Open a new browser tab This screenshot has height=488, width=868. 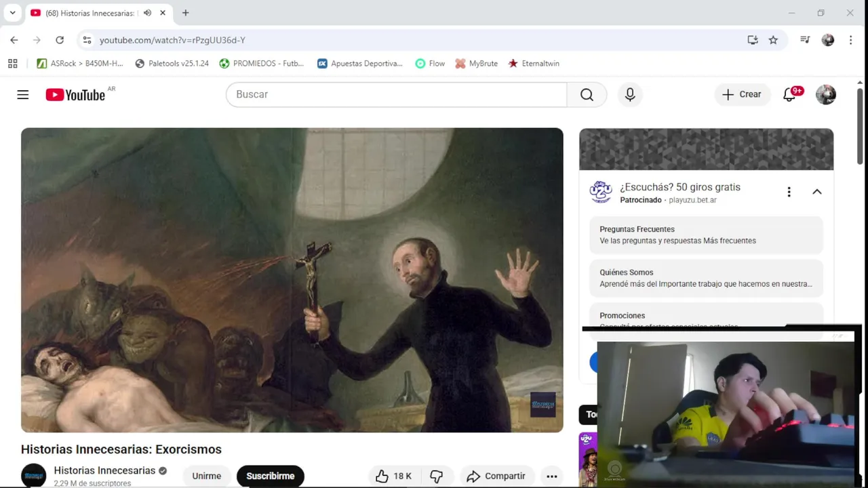[185, 13]
